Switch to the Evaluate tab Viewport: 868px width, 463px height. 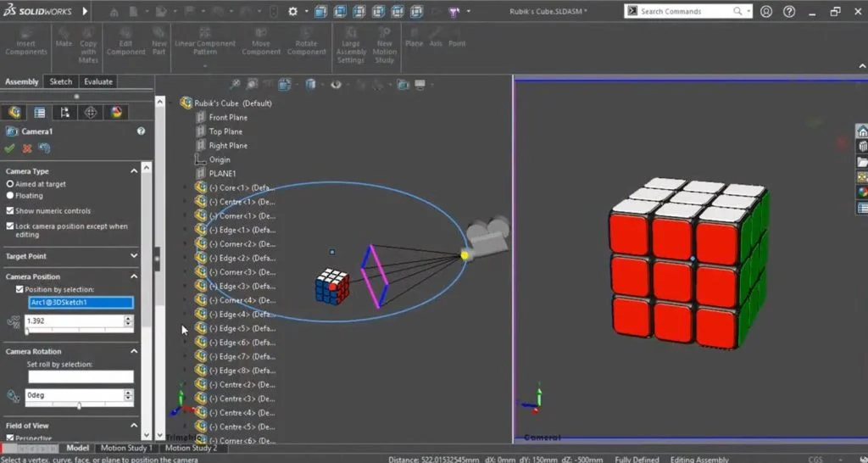pyautogui.click(x=98, y=81)
